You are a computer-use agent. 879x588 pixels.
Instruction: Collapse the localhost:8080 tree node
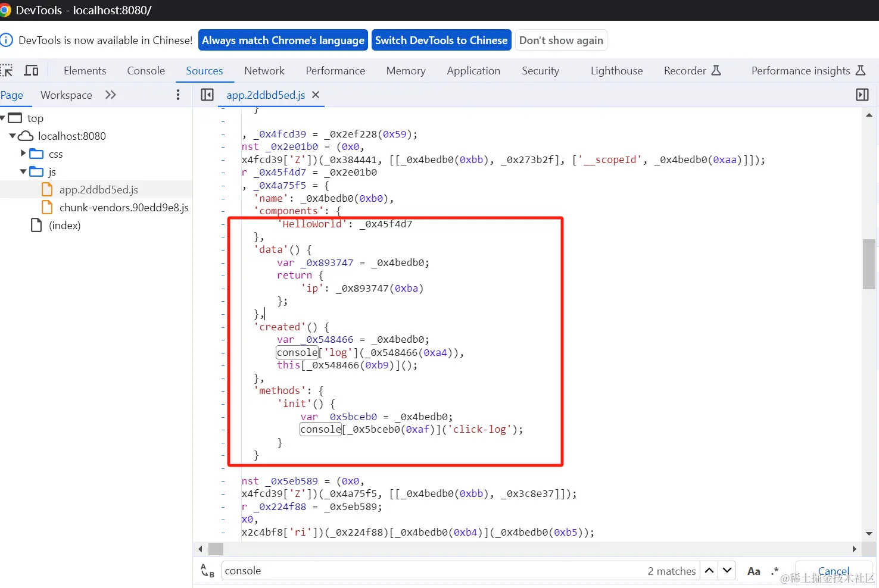(13, 136)
